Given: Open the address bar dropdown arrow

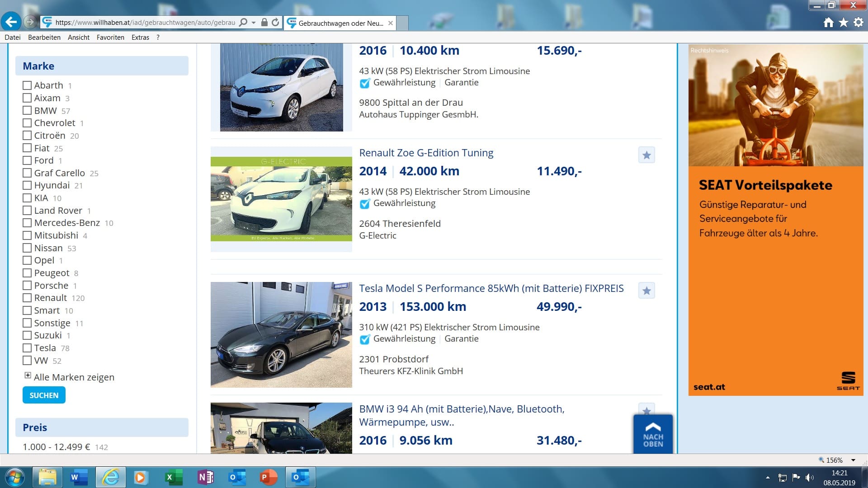Looking at the screenshot, I should tap(254, 22).
